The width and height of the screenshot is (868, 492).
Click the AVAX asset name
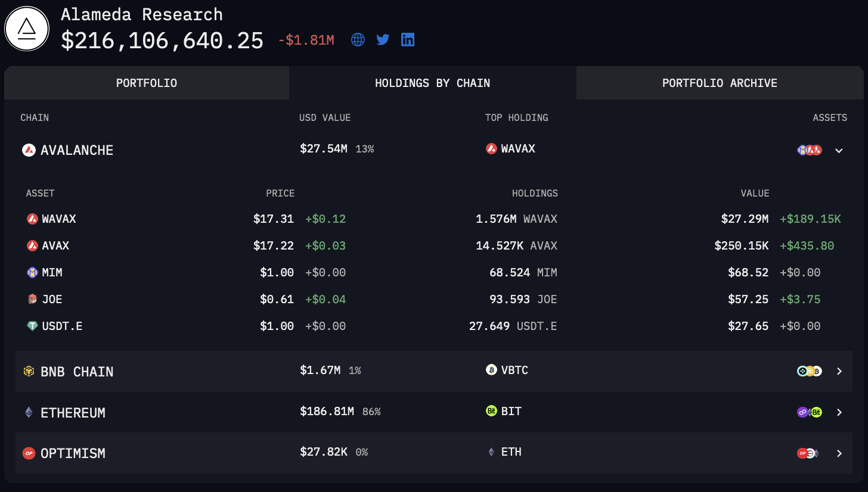point(55,245)
